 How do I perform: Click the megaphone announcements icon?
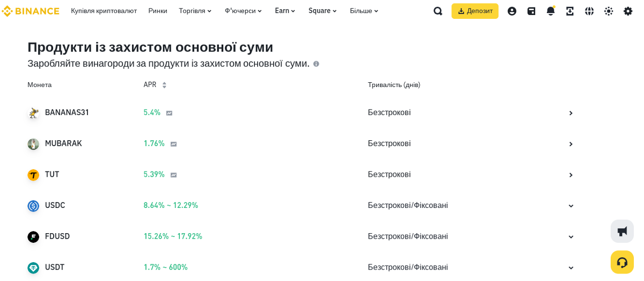click(622, 231)
